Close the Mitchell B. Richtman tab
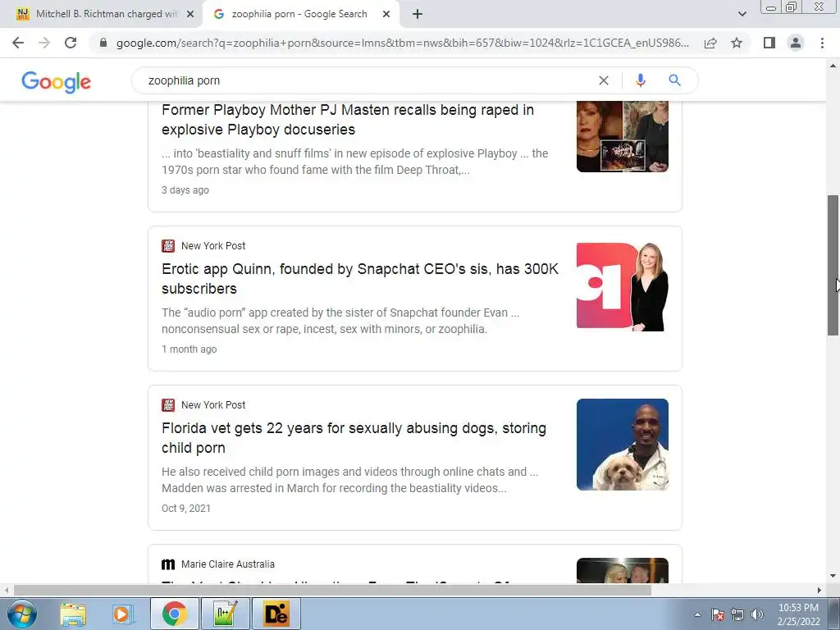 click(x=190, y=15)
